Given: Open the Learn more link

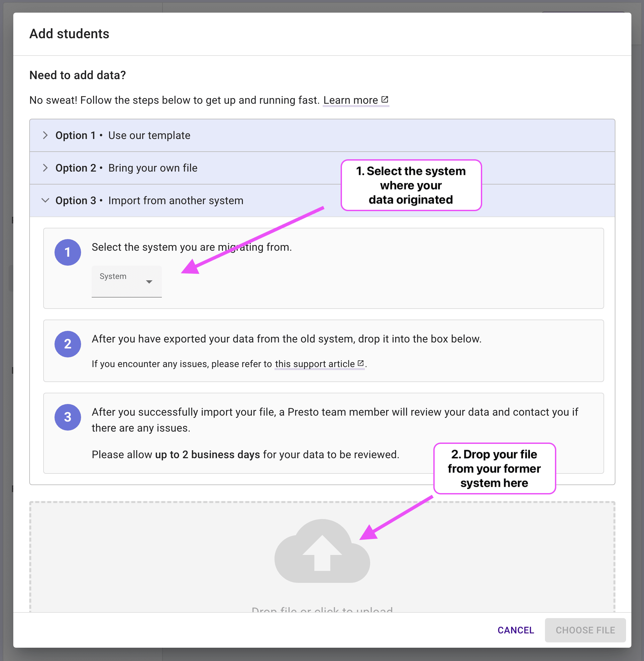Looking at the screenshot, I should (350, 100).
